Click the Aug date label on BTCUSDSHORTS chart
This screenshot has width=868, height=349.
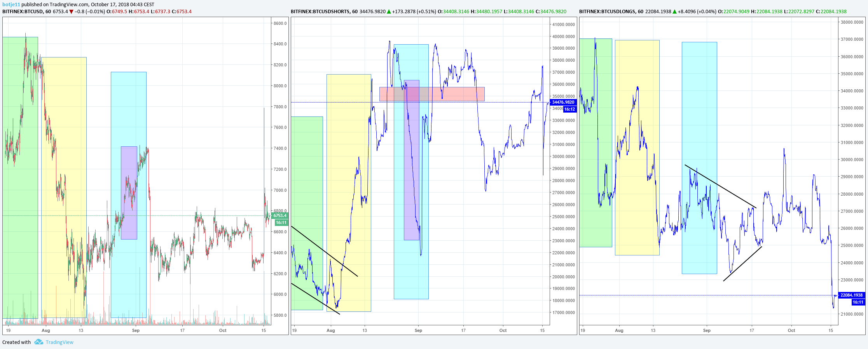(x=331, y=330)
